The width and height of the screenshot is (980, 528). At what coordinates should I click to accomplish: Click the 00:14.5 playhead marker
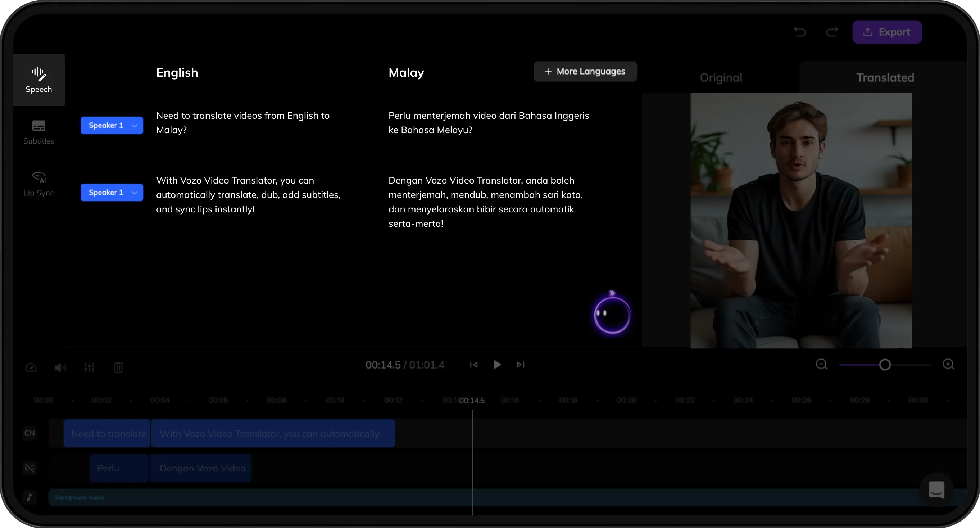click(x=472, y=400)
